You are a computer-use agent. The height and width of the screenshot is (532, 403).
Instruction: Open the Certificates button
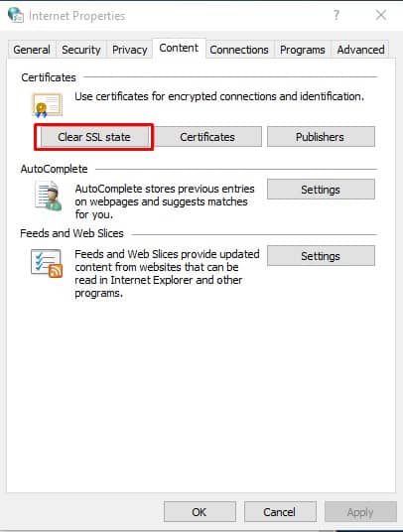tap(207, 137)
